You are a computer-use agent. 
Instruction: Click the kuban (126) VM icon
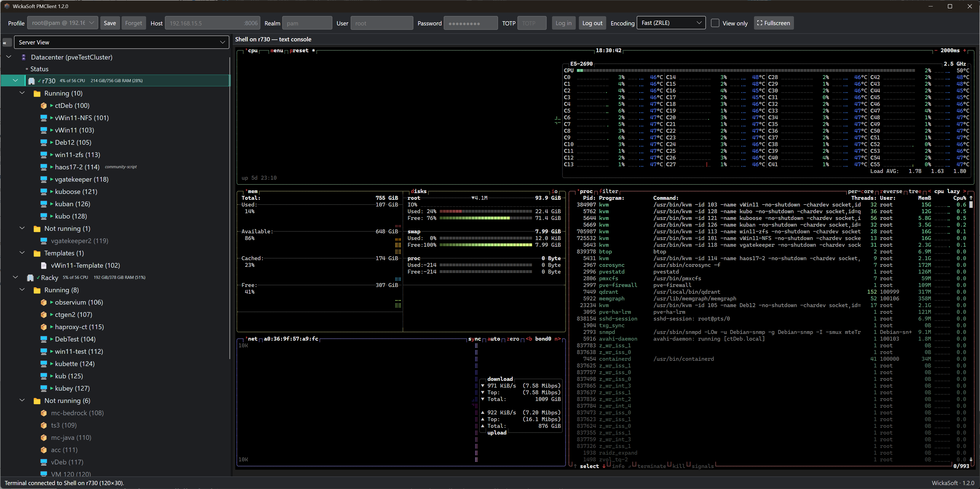click(x=44, y=204)
